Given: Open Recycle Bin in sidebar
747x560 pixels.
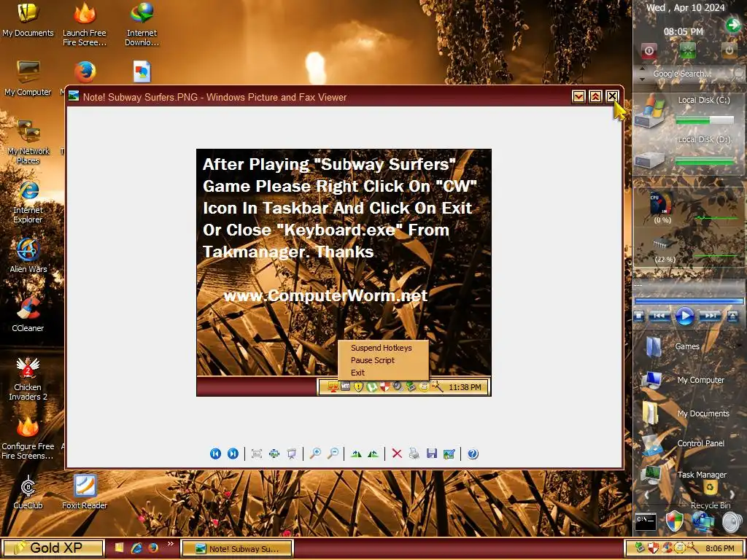Looking at the screenshot, I should point(711,494).
